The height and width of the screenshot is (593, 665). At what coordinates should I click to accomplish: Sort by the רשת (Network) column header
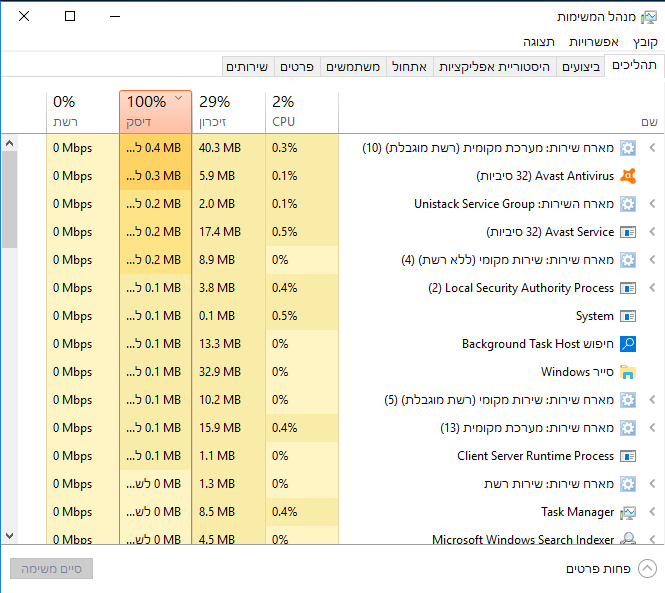click(x=83, y=112)
